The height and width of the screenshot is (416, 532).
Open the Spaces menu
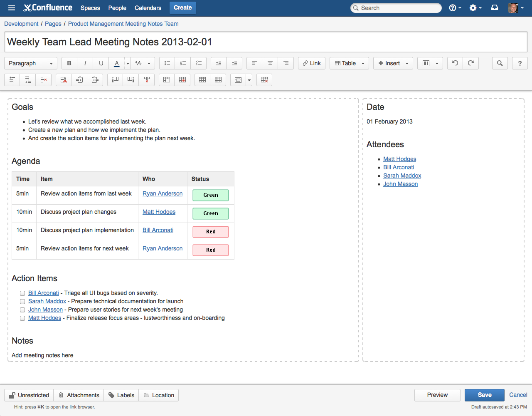point(90,8)
